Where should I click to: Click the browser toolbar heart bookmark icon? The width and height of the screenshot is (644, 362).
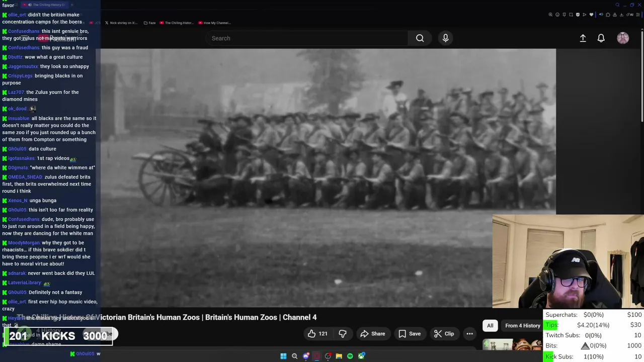pyautogui.click(x=591, y=15)
